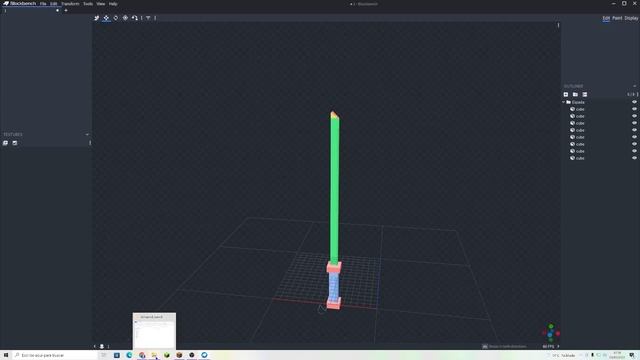The width and height of the screenshot is (640, 360).
Task: Switch to Paint mode
Action: coord(617,18)
